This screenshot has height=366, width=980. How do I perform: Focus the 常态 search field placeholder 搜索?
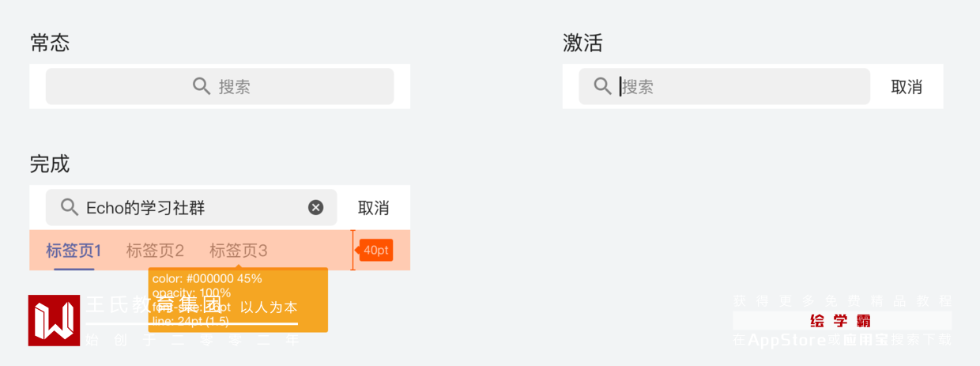click(x=235, y=87)
